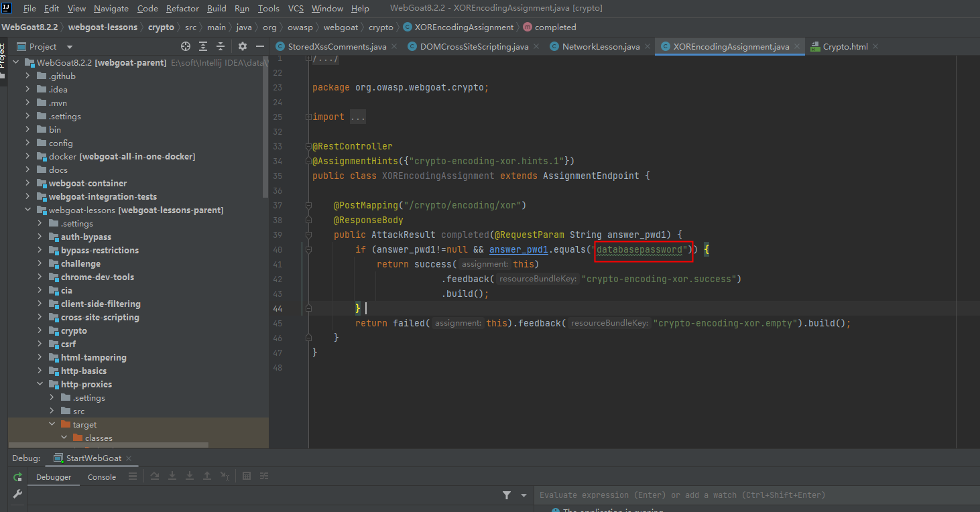Viewport: 980px width, 512px height.
Task: Select the webgoat-integration-tests module
Action: [x=103, y=196]
